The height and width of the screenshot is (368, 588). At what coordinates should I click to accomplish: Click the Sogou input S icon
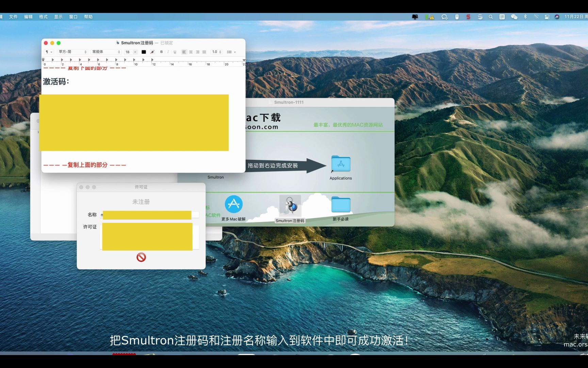click(468, 16)
